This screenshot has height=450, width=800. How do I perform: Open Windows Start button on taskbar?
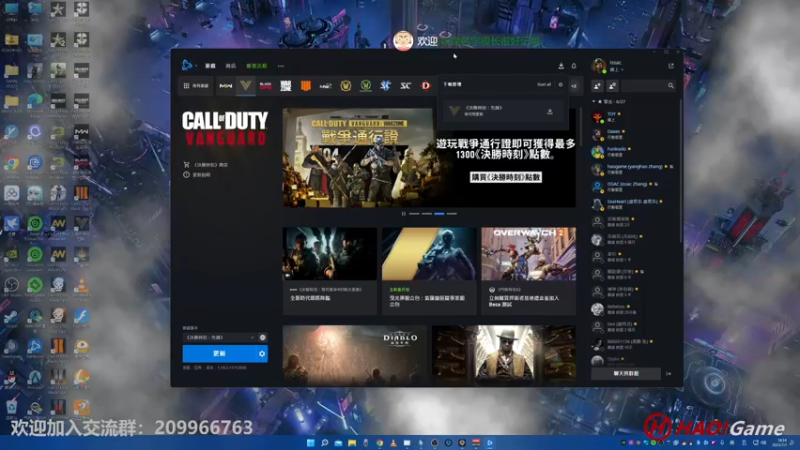pos(310,443)
